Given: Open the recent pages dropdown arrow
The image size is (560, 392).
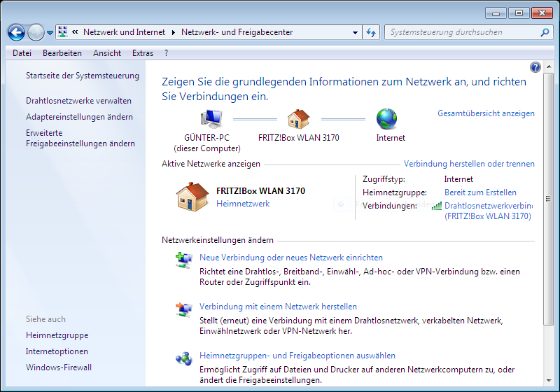Looking at the screenshot, I should [50, 33].
